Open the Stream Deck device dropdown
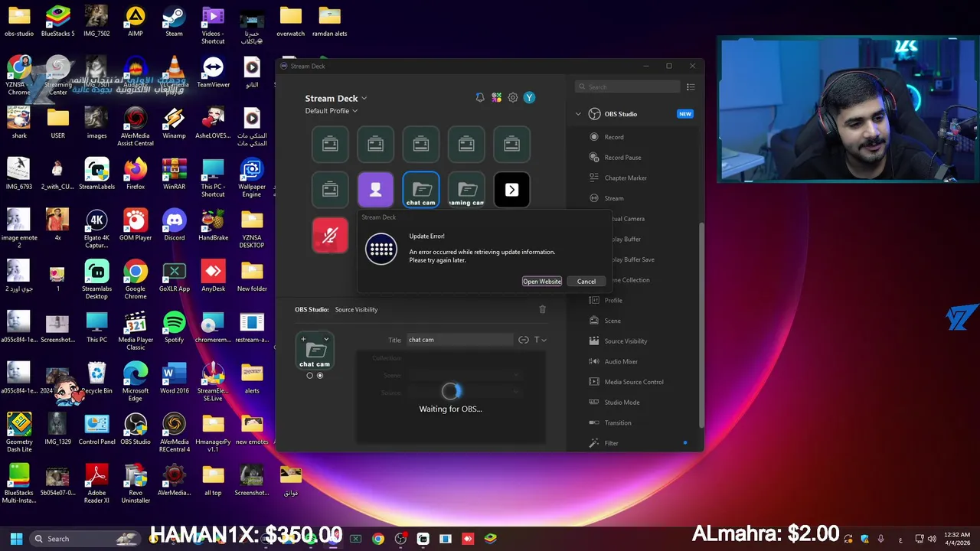This screenshot has width=980, height=551. coord(336,98)
